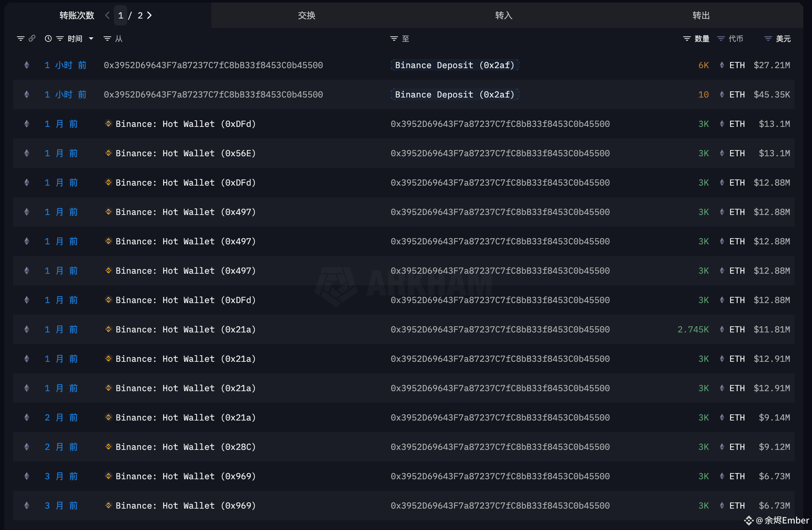This screenshot has height=530, width=812.
Task: Click the Ethereum chain icon in $11.81M row
Action: click(x=26, y=329)
